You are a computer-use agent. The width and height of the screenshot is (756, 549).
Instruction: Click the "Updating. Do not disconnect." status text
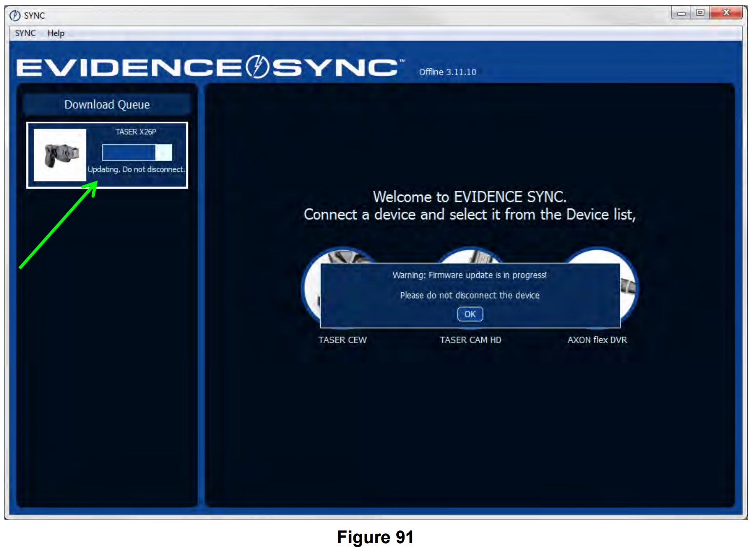136,169
